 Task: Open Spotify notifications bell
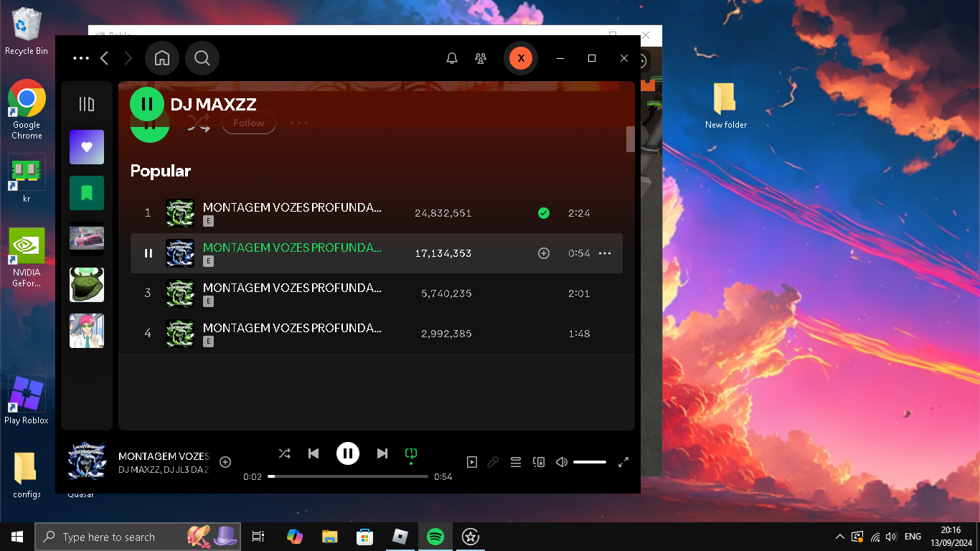452,58
